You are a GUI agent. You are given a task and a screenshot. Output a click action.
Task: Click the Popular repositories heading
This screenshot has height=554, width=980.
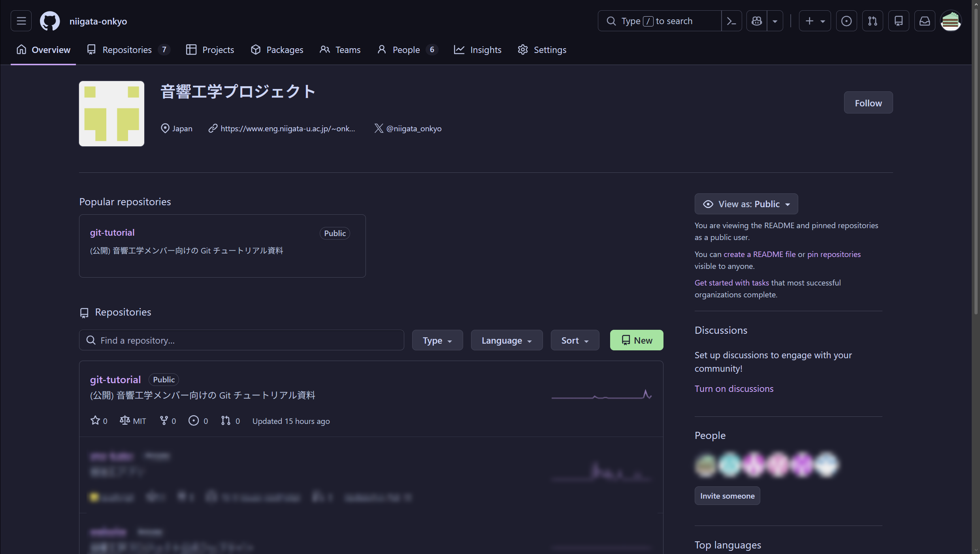tap(125, 202)
